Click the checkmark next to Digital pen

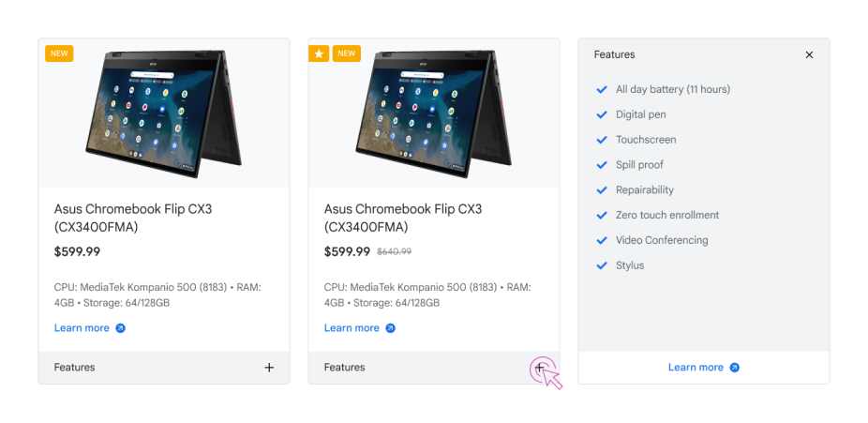point(602,114)
